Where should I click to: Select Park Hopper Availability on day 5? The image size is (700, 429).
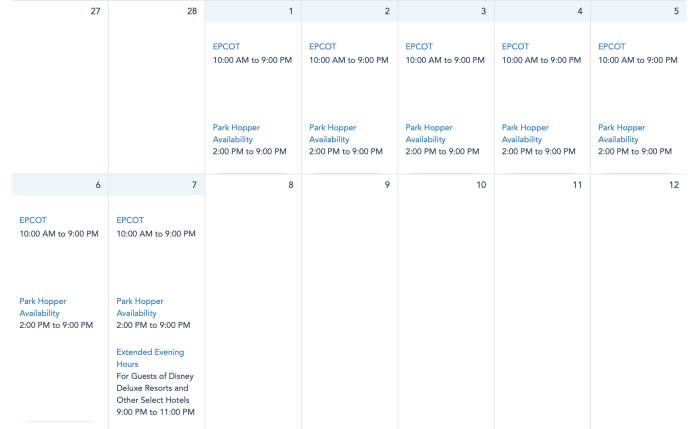click(x=622, y=133)
